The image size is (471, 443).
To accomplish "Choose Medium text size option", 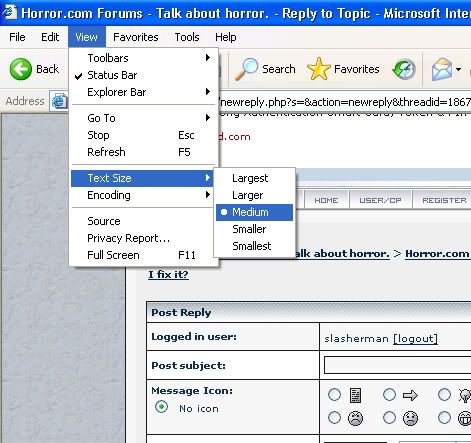I will (254, 212).
